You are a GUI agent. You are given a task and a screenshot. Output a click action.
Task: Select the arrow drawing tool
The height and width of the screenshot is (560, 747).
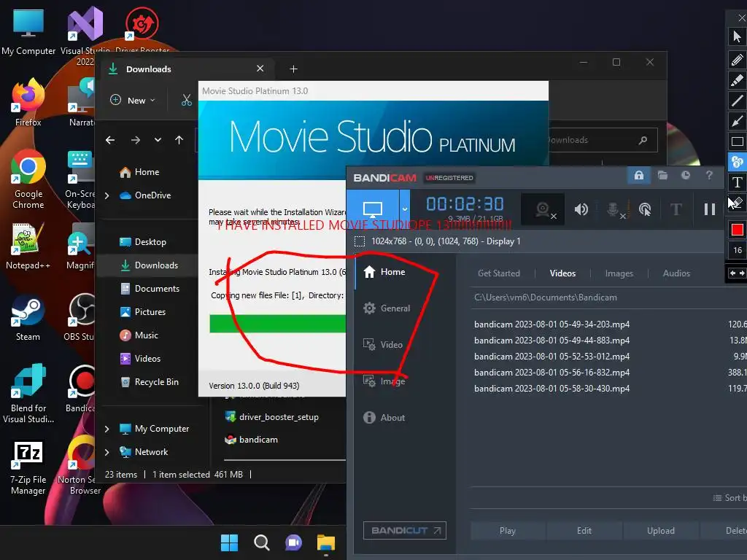point(737,121)
